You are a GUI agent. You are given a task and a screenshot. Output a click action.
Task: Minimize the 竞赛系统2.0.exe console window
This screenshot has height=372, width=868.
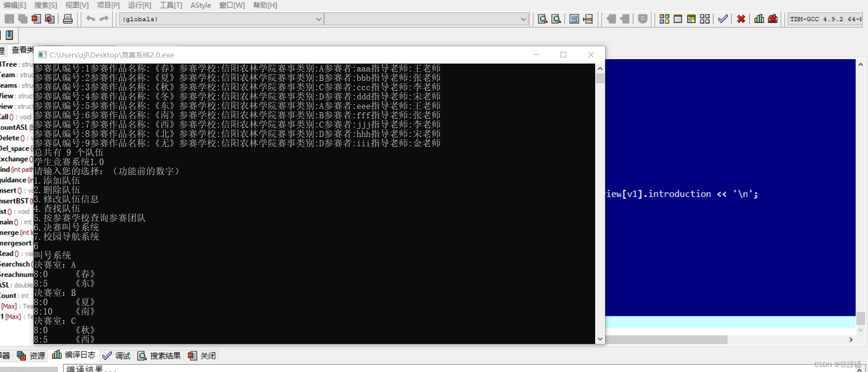[x=536, y=55]
